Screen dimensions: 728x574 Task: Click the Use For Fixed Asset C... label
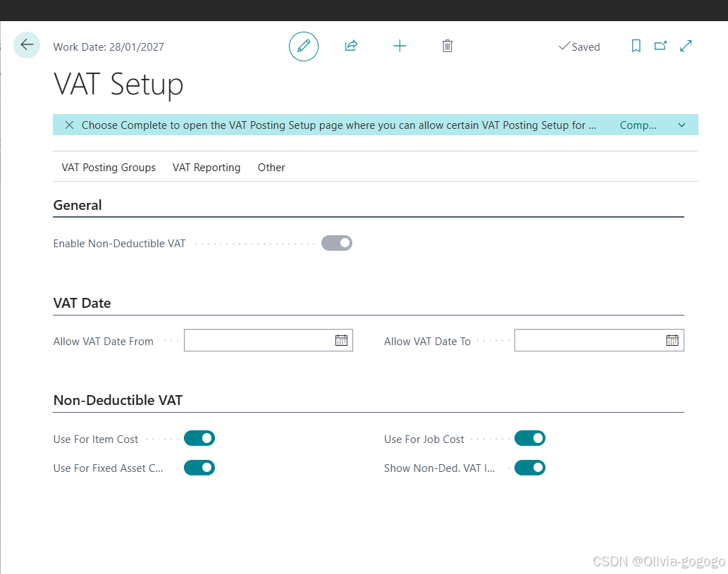109,468
